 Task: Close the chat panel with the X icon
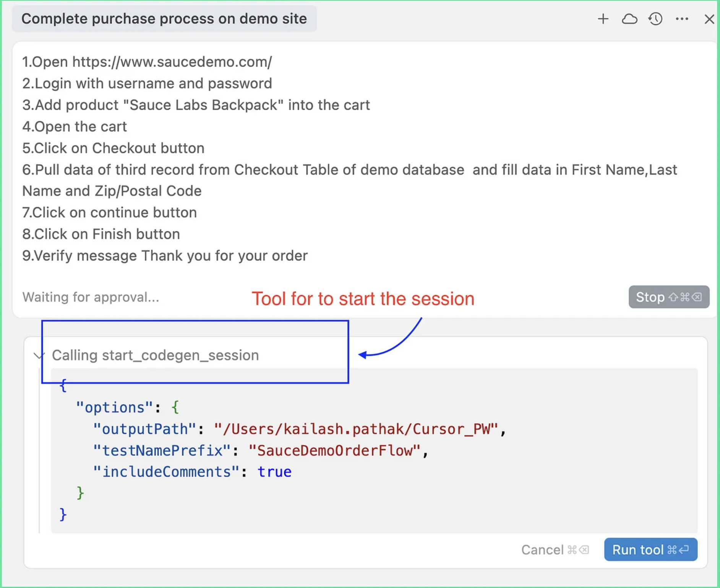coord(709,18)
